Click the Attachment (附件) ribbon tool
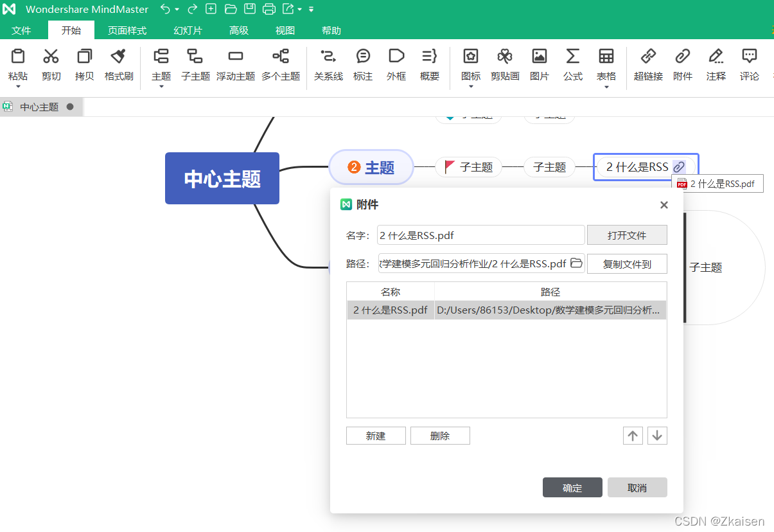The height and width of the screenshot is (532, 774). [683, 65]
